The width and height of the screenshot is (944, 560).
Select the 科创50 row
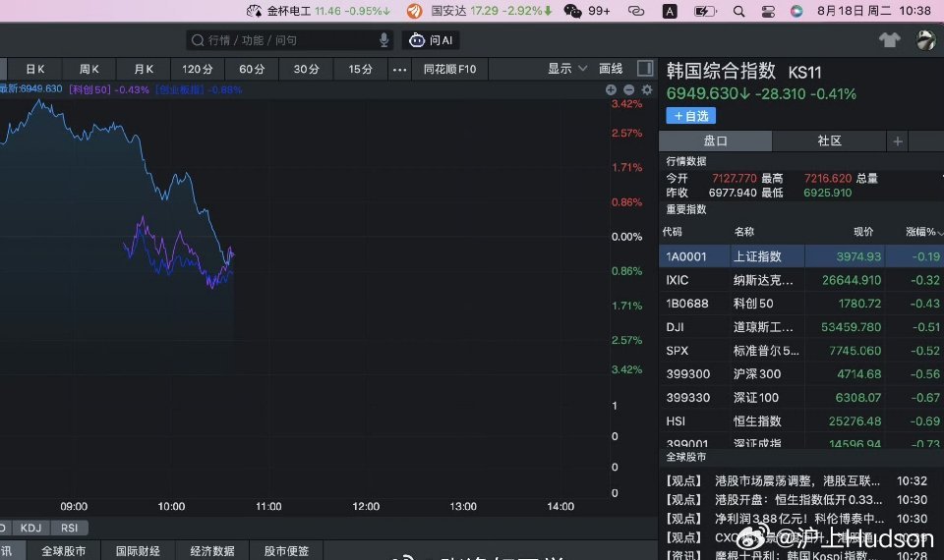[x=801, y=304]
